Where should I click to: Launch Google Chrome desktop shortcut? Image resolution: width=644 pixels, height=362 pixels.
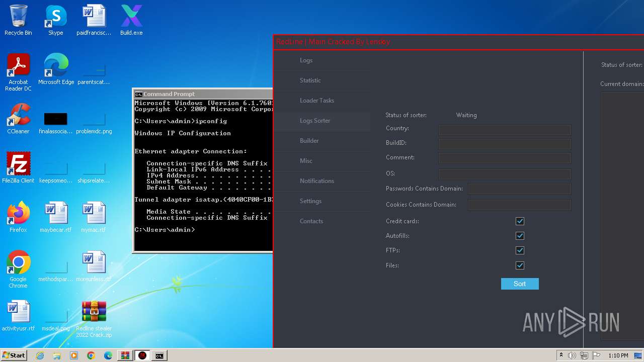click(18, 269)
